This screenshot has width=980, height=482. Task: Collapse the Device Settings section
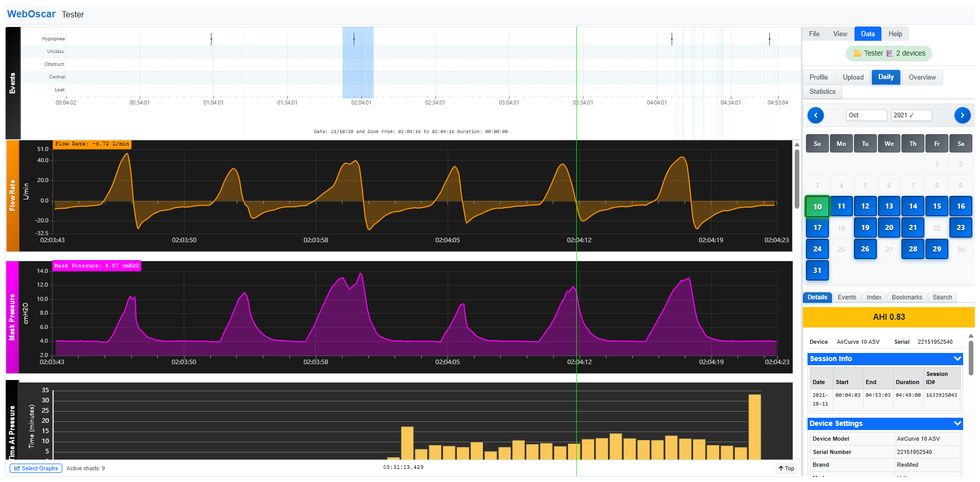[957, 424]
